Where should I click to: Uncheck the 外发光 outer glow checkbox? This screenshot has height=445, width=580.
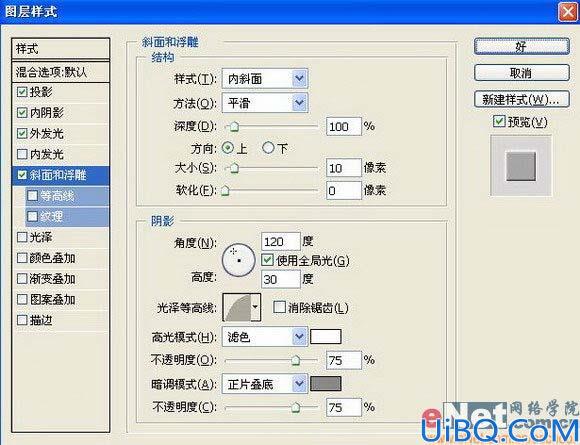click(22, 133)
